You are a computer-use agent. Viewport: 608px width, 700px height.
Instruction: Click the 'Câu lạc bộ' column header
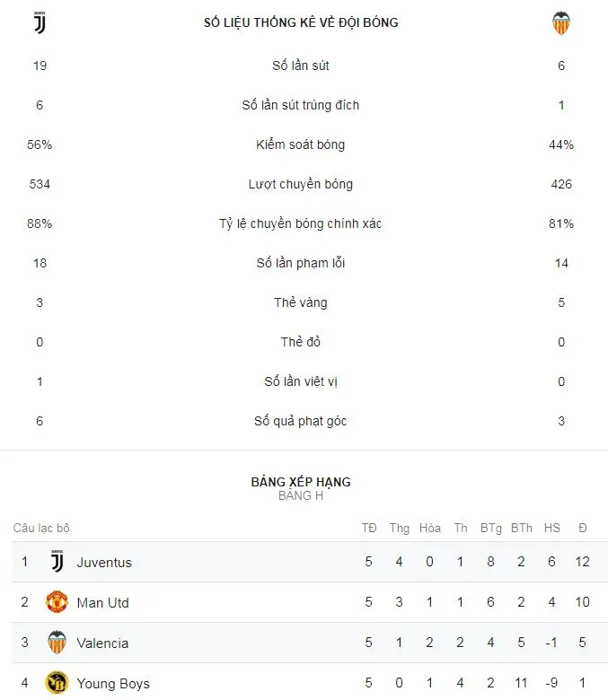tap(41, 528)
